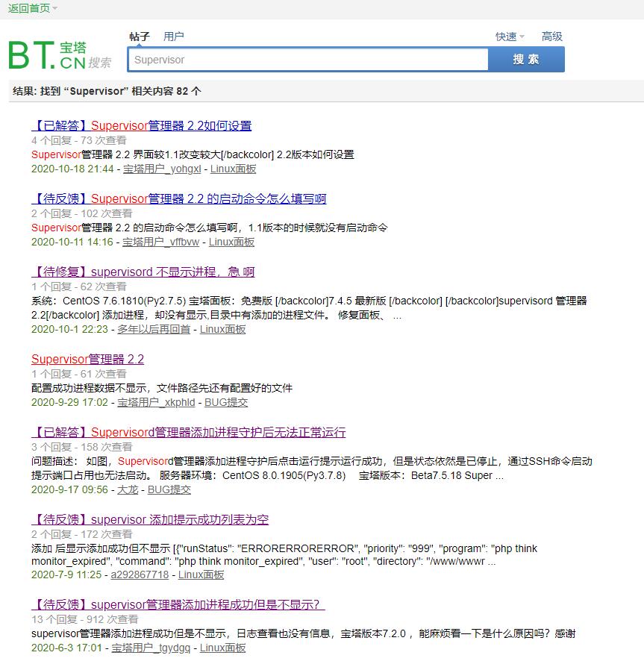The height and width of the screenshot is (667, 644).
Task: Click the result count text 相关内容 82 个
Action: tap(166, 91)
